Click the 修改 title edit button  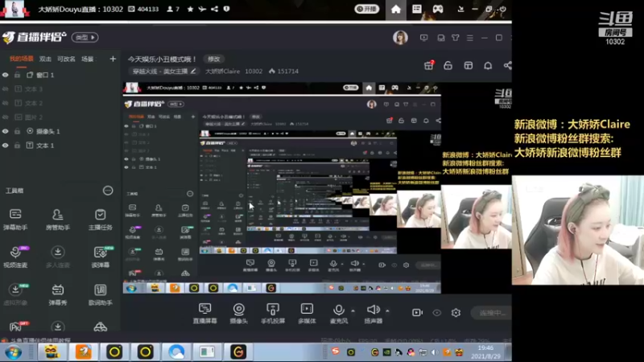coord(214,59)
